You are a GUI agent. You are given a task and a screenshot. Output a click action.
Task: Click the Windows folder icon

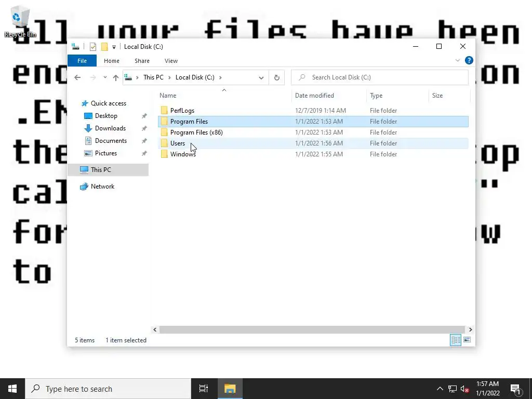[164, 154]
